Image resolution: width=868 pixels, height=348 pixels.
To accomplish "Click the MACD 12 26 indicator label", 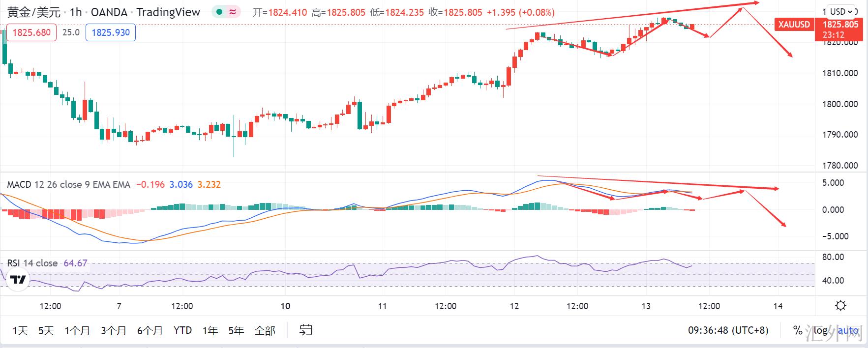I will [68, 185].
